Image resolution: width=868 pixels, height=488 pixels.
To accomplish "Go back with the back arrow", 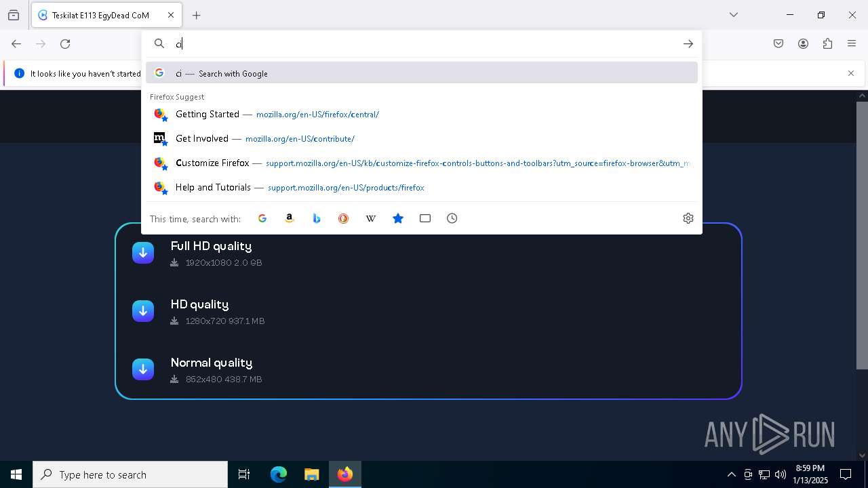I will pyautogui.click(x=16, y=43).
